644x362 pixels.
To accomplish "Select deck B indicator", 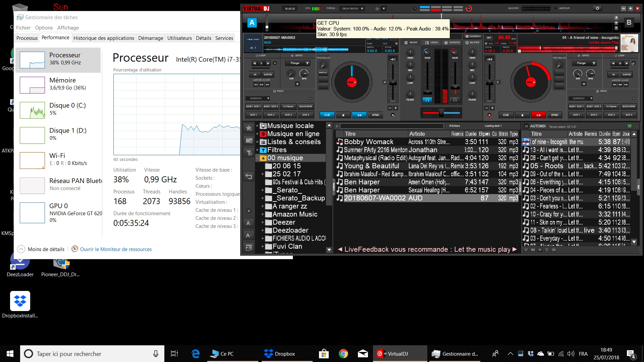I will [629, 23].
